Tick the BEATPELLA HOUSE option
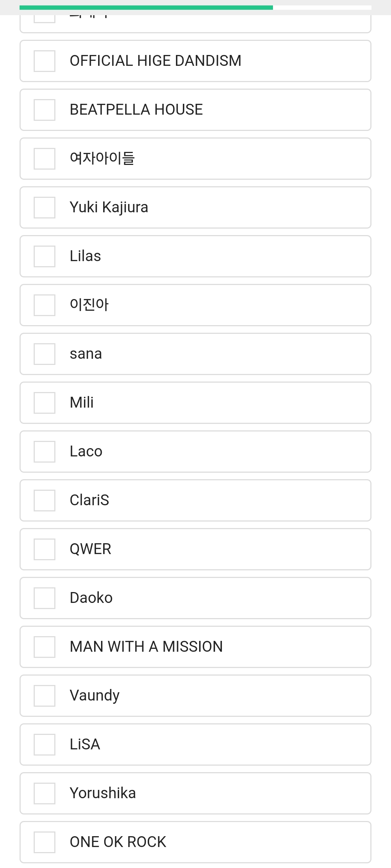391x868 pixels. click(x=45, y=110)
